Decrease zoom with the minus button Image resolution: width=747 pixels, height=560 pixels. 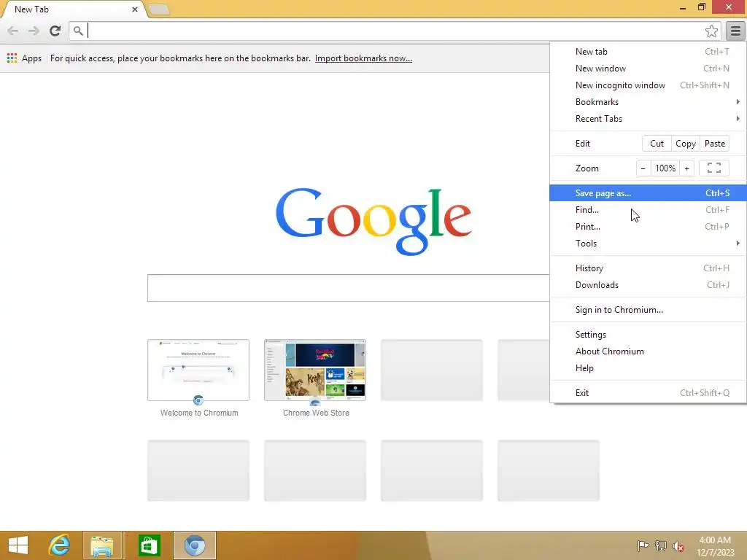click(x=643, y=168)
